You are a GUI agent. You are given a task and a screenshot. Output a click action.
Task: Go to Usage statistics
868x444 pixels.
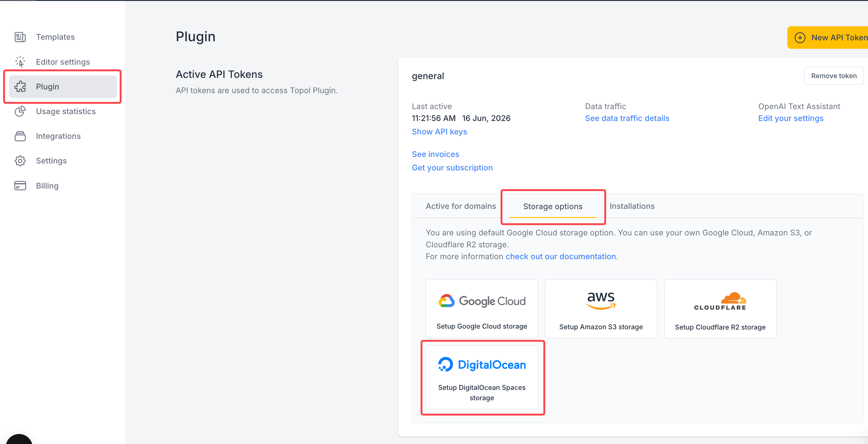click(x=63, y=111)
